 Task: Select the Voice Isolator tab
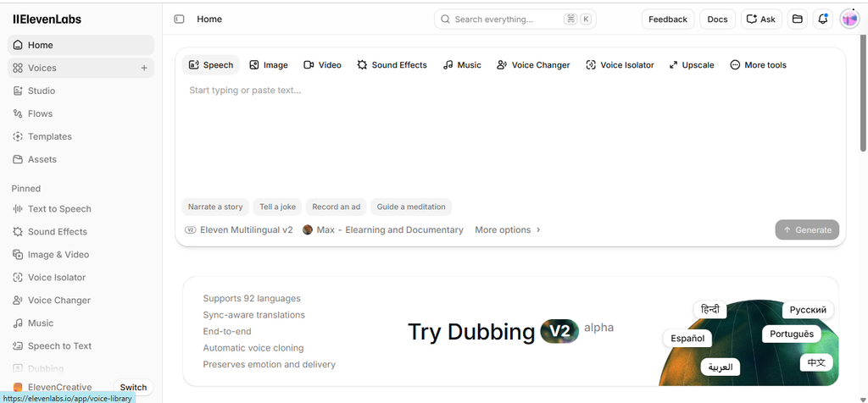620,65
